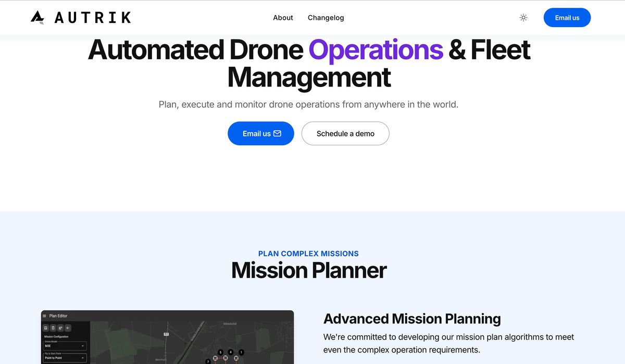Click the "Plan Editor" title in screenshot
The image size is (625, 364).
coord(58,316)
